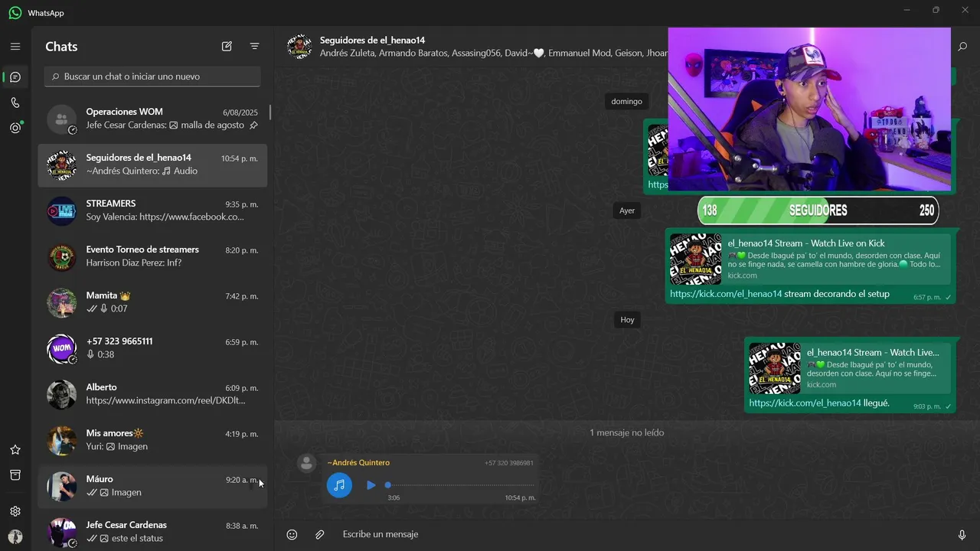This screenshot has height=551, width=980.
Task: Open profile avatar at sidebar bottom
Action: point(15,536)
